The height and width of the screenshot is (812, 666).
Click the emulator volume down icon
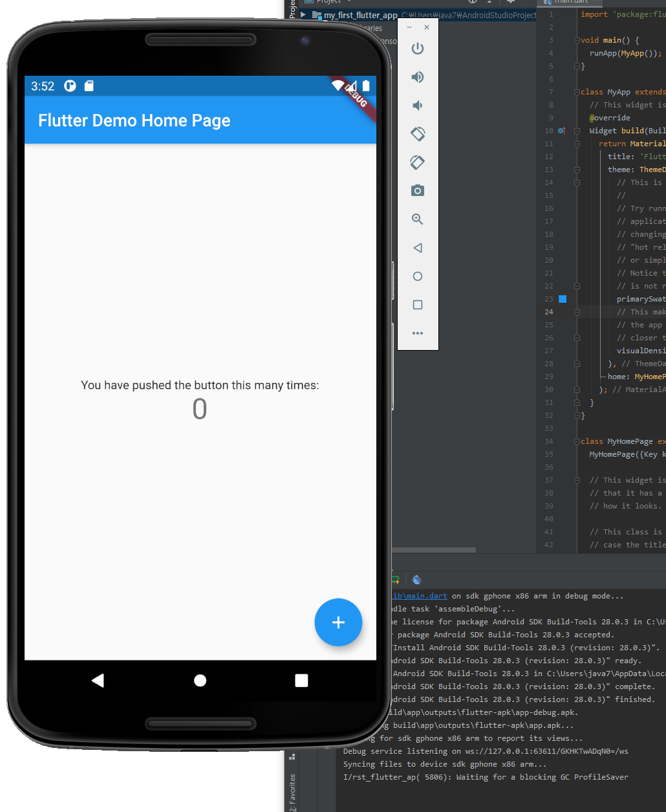coord(418,105)
